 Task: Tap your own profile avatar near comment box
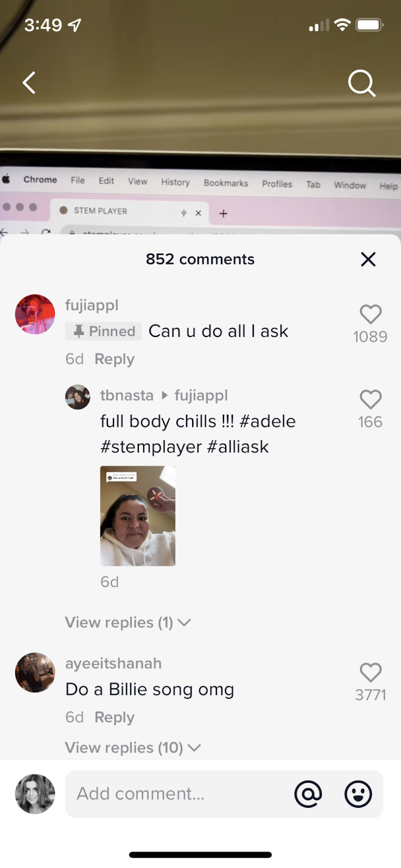click(35, 794)
